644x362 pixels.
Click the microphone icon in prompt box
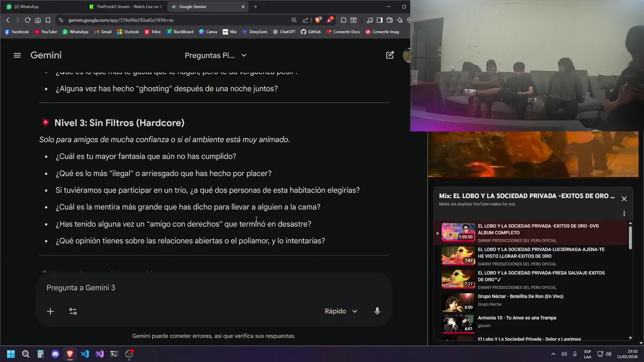(x=377, y=311)
